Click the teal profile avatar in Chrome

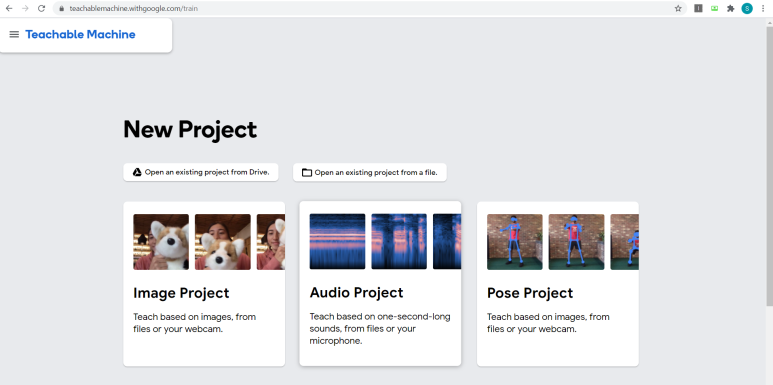(x=747, y=8)
